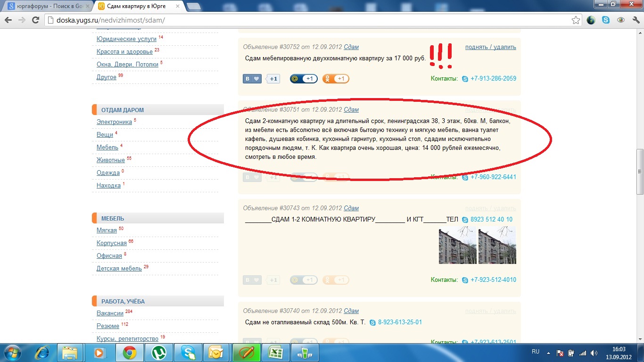
Task: Click the VK like button on ad #30752
Action: tap(252, 79)
